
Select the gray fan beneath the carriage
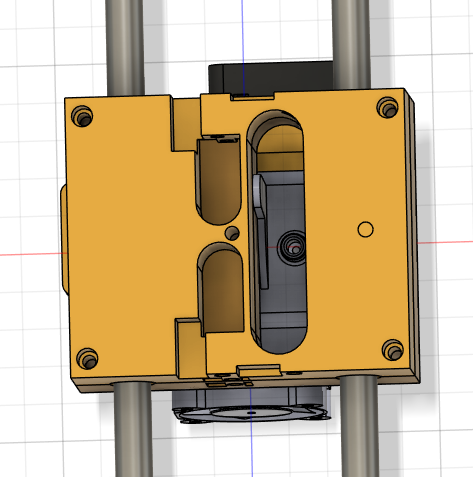click(251, 404)
